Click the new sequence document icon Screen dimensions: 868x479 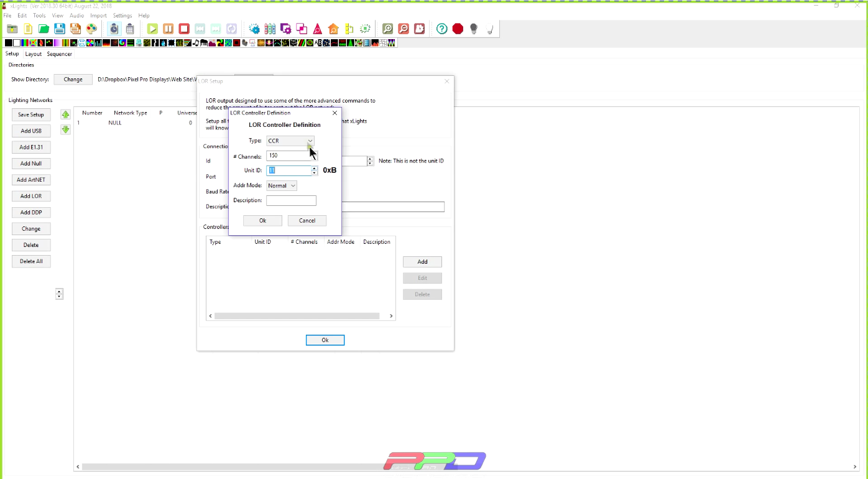[x=28, y=29]
